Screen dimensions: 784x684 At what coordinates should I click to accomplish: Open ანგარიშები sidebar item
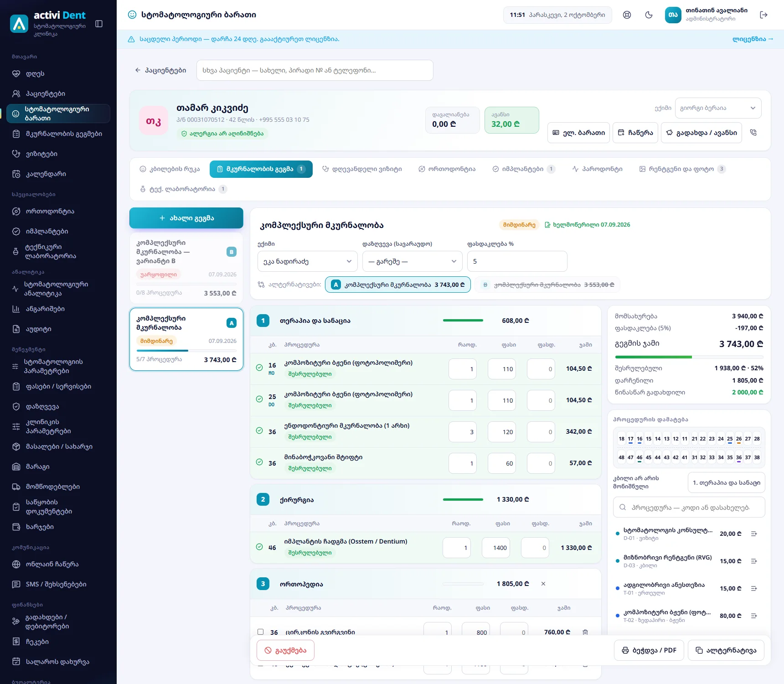[58, 309]
